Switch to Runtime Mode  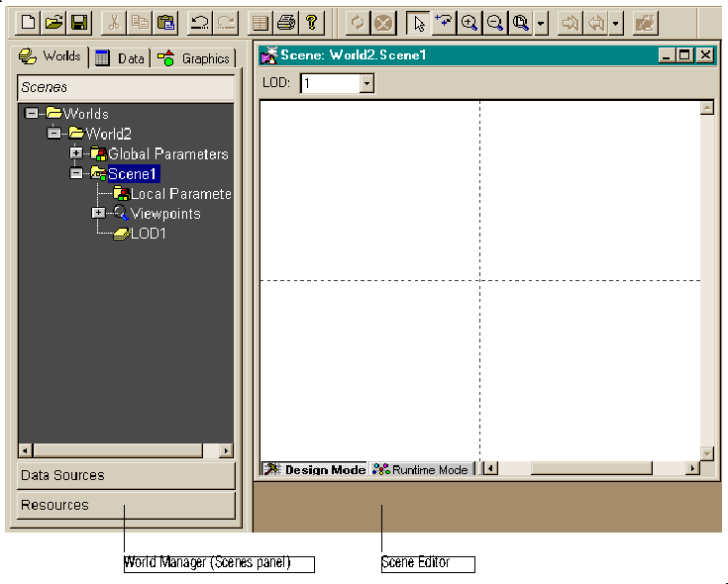pos(420,469)
